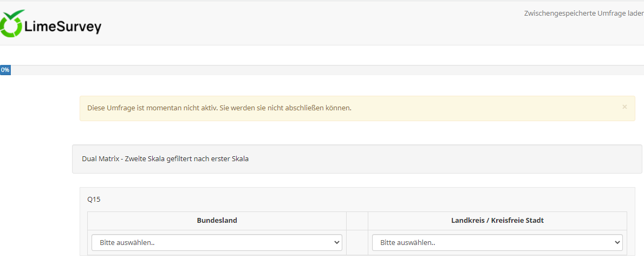
Task: Open the Zwischengespeicherte Umfrage laden link
Action: (x=583, y=13)
